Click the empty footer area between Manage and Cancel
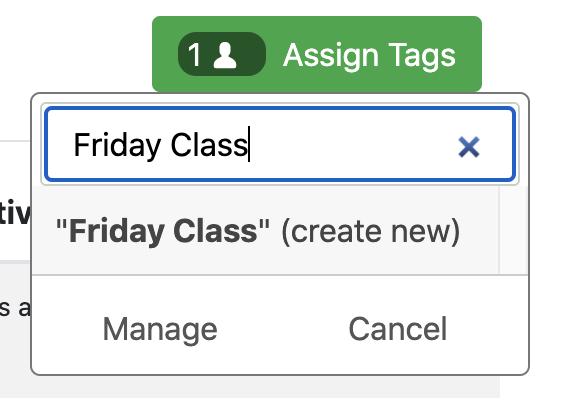This screenshot has height=398, width=570. (x=283, y=329)
